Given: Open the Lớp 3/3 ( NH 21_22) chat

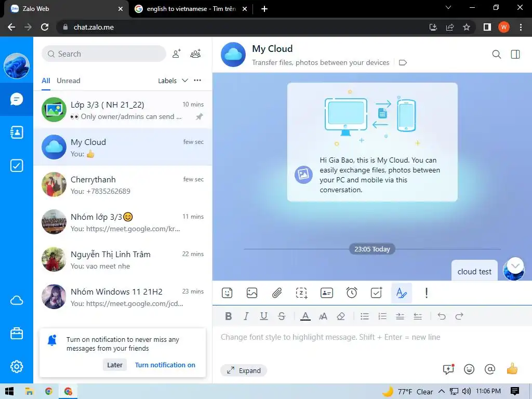Looking at the screenshot, I should 123,110.
